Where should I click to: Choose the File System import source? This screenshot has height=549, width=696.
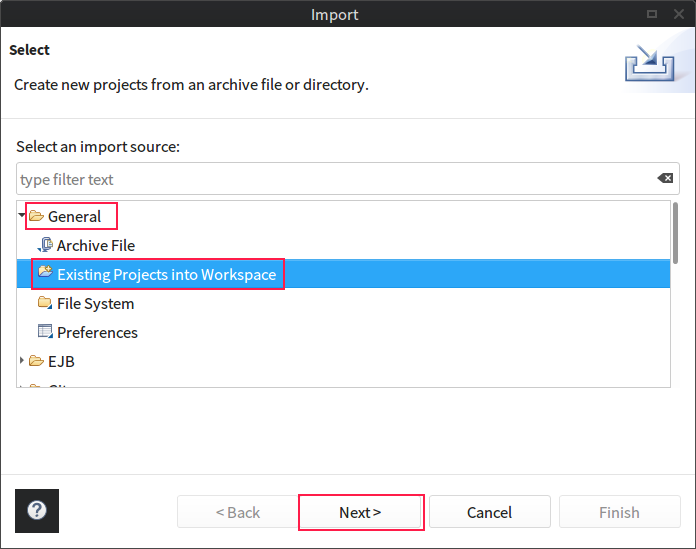[95, 304]
